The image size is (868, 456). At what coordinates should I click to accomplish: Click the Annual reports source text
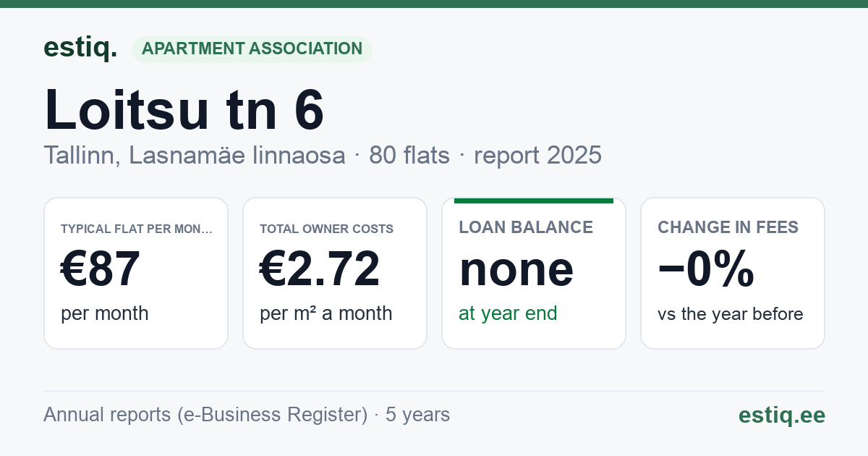(247, 415)
